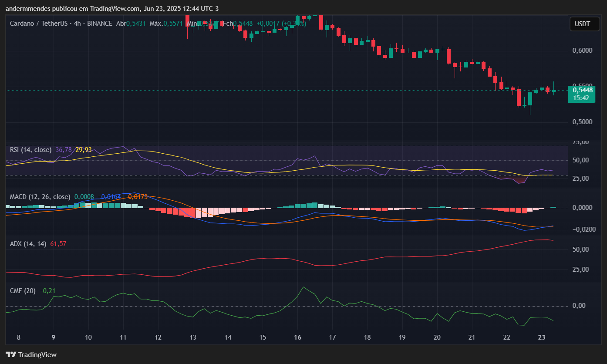
Task: Click date 19 on the time axis
Action: click(x=402, y=337)
